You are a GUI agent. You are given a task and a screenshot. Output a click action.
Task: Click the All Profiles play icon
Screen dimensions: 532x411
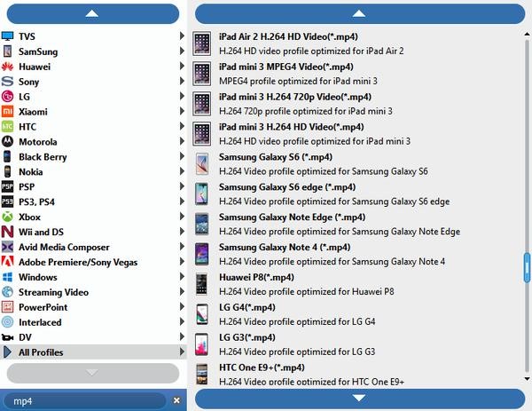(7, 352)
